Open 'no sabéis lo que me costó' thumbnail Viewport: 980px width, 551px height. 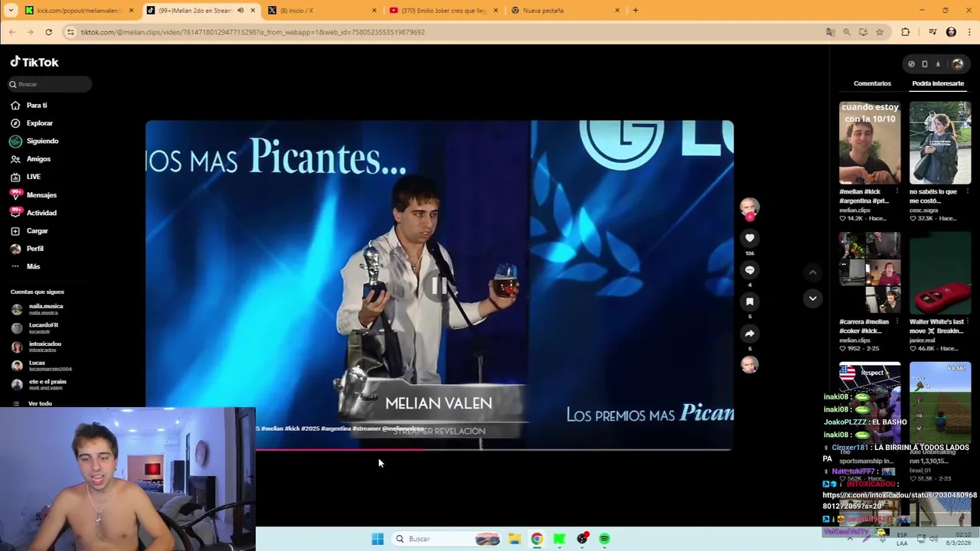[940, 143]
